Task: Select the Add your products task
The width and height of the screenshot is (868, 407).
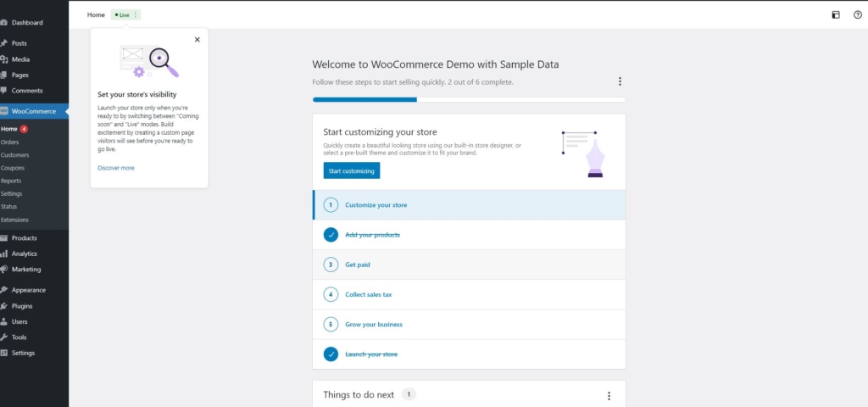Action: point(469,235)
